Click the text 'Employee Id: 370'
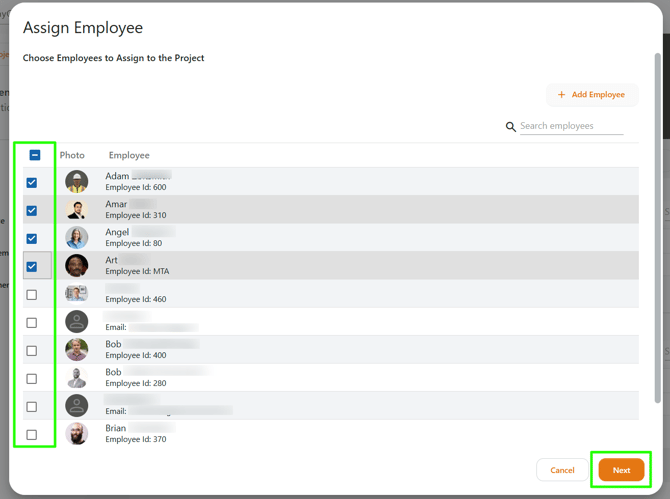Viewport: 670px width, 499px height. point(136,439)
